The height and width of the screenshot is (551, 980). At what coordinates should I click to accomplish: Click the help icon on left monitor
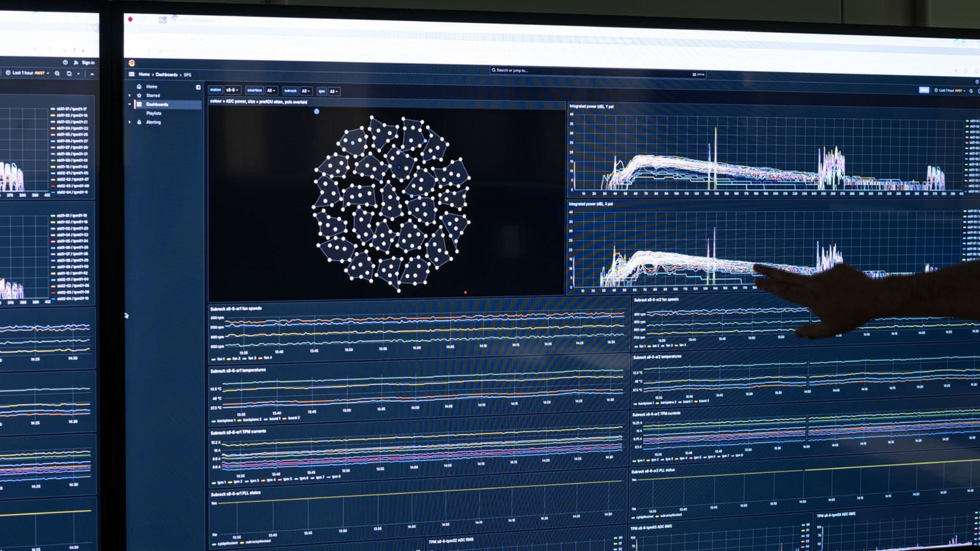coord(65,63)
